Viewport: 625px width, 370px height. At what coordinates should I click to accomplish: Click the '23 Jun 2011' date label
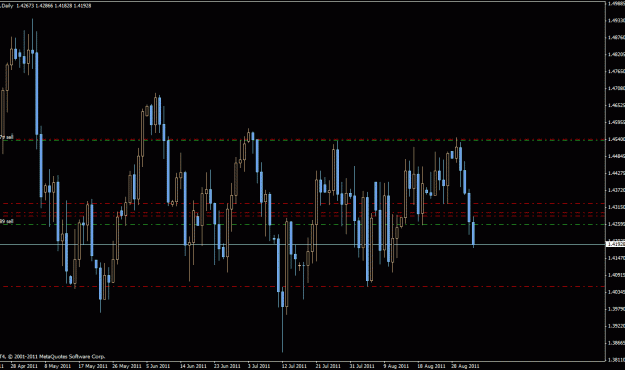(x=227, y=366)
